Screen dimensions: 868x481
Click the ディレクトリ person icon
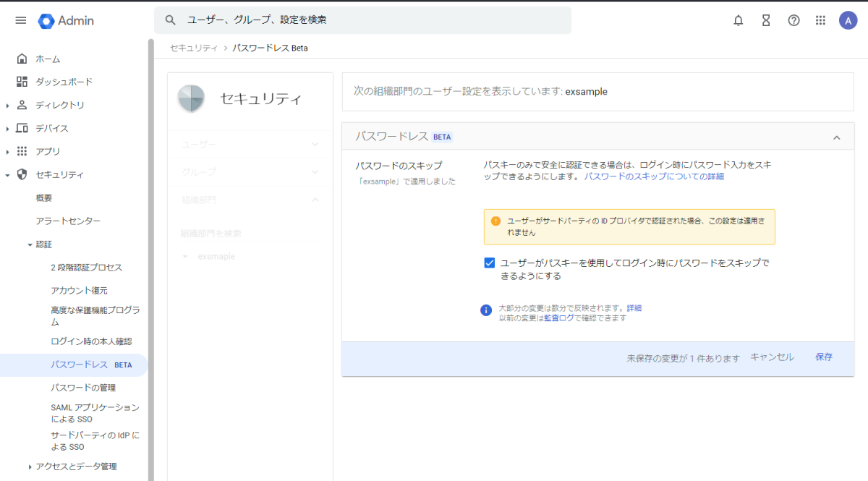pyautogui.click(x=22, y=105)
